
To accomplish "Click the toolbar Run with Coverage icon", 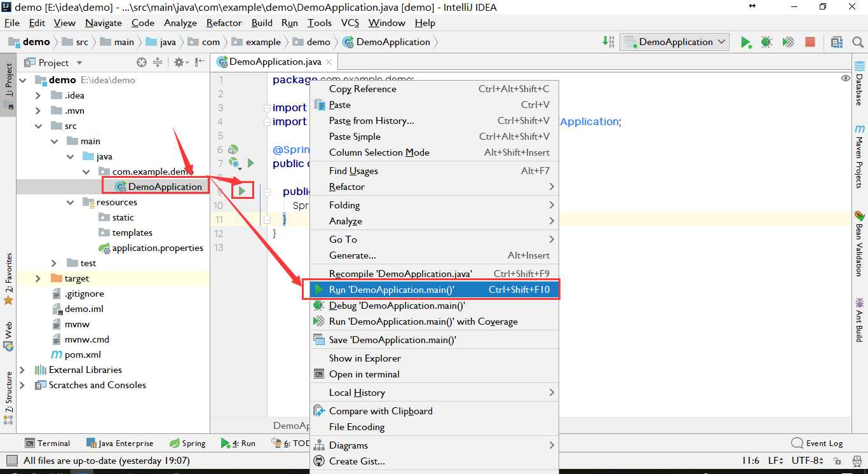I will point(789,42).
